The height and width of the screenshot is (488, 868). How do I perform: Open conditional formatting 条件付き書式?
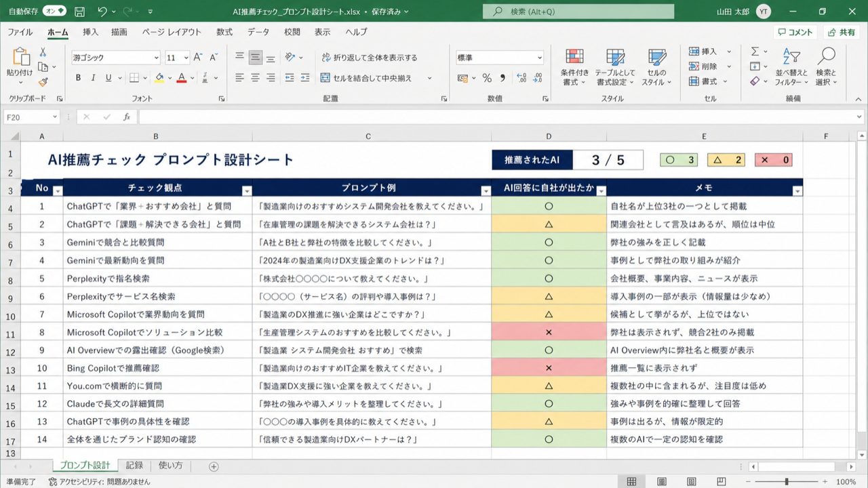coord(574,67)
